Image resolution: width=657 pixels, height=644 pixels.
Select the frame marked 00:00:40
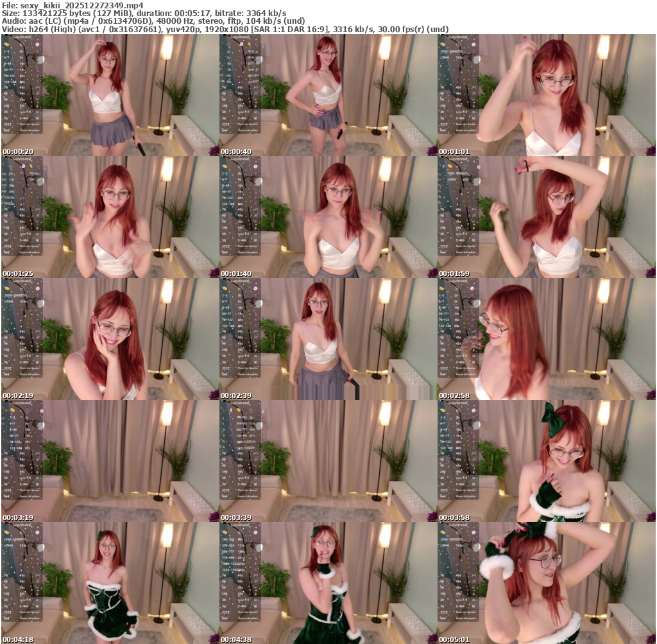click(328, 96)
